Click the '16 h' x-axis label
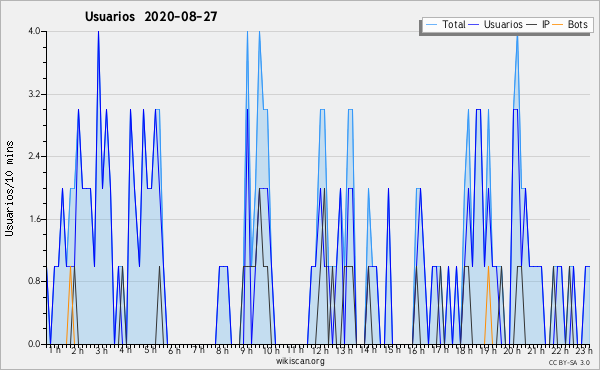Viewport: 600px width, 370px height. tap(416, 350)
